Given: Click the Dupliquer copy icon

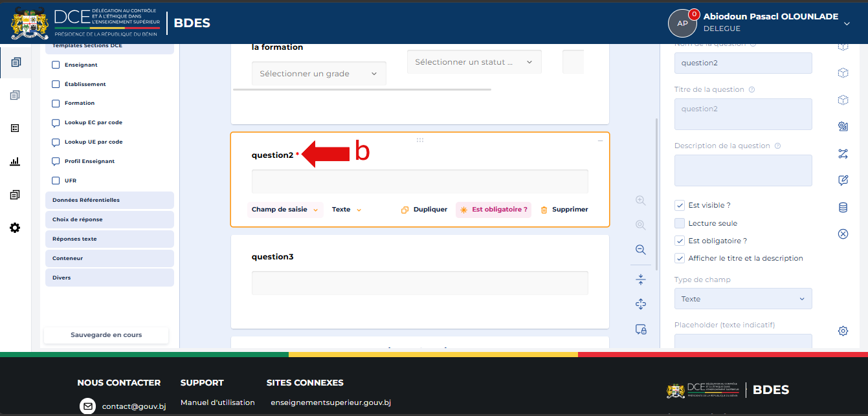Looking at the screenshot, I should pyautogui.click(x=405, y=210).
